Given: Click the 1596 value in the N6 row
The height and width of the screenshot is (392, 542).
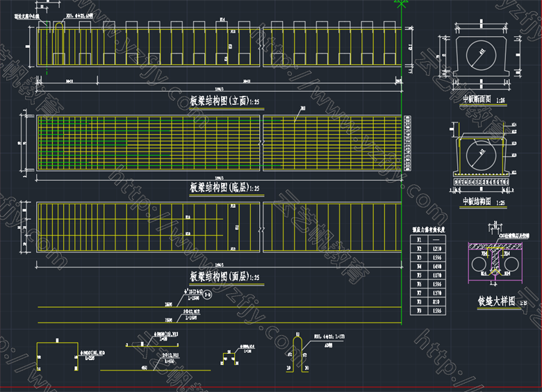Looking at the screenshot, I should click(437, 284).
